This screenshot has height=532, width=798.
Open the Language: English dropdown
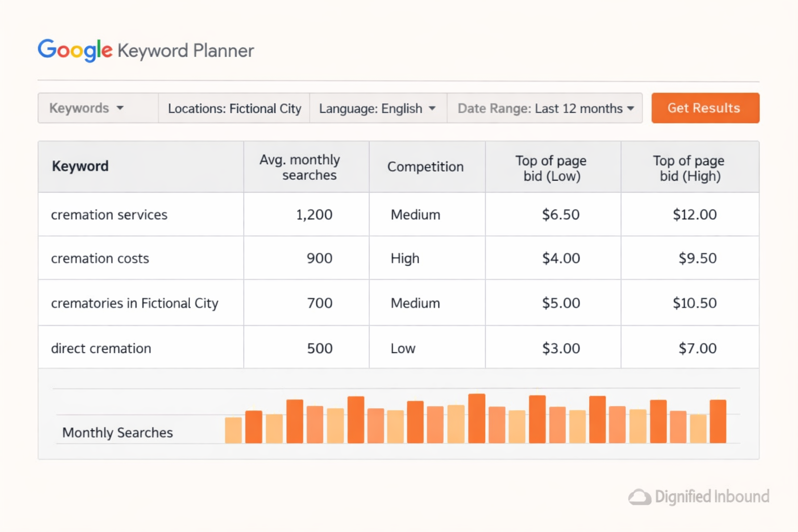[377, 108]
